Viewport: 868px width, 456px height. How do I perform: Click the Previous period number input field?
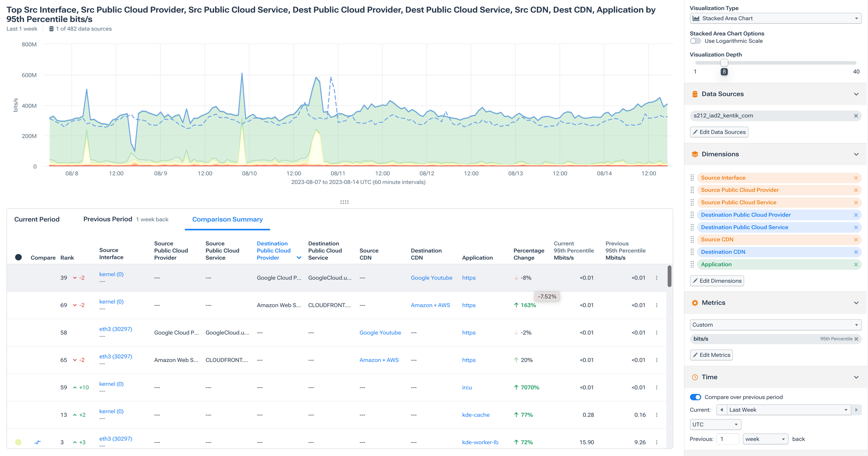[x=727, y=439]
